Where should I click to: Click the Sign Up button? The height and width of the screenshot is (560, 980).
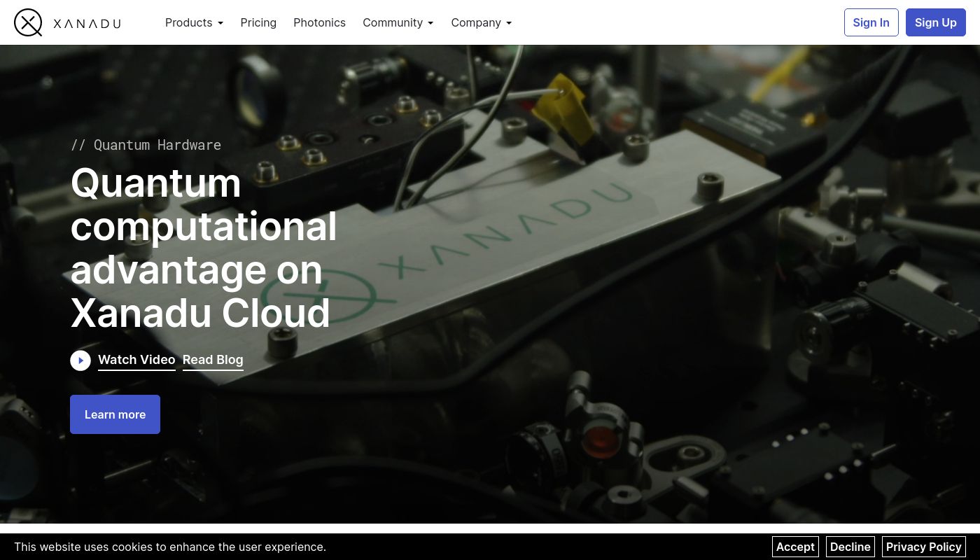point(935,22)
